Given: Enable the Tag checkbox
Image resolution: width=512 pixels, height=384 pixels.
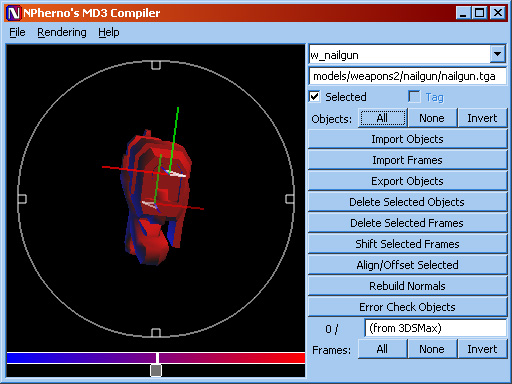Looking at the screenshot, I should click(414, 97).
